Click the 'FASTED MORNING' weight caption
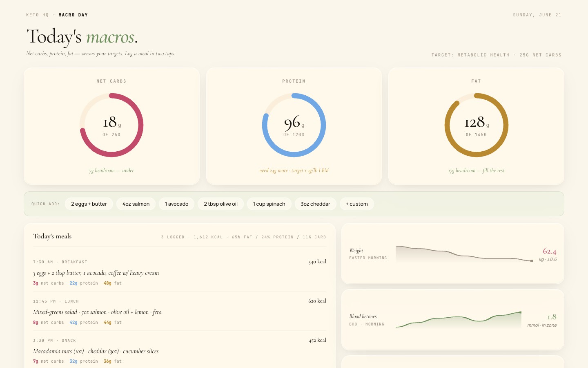Image resolution: width=588 pixels, height=368 pixels. point(368,258)
